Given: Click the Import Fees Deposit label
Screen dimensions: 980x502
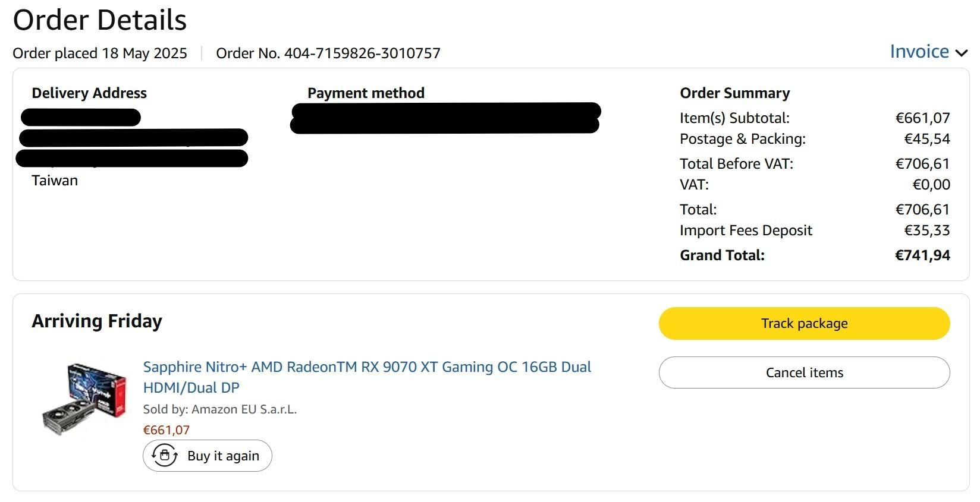Looking at the screenshot, I should click(746, 231).
